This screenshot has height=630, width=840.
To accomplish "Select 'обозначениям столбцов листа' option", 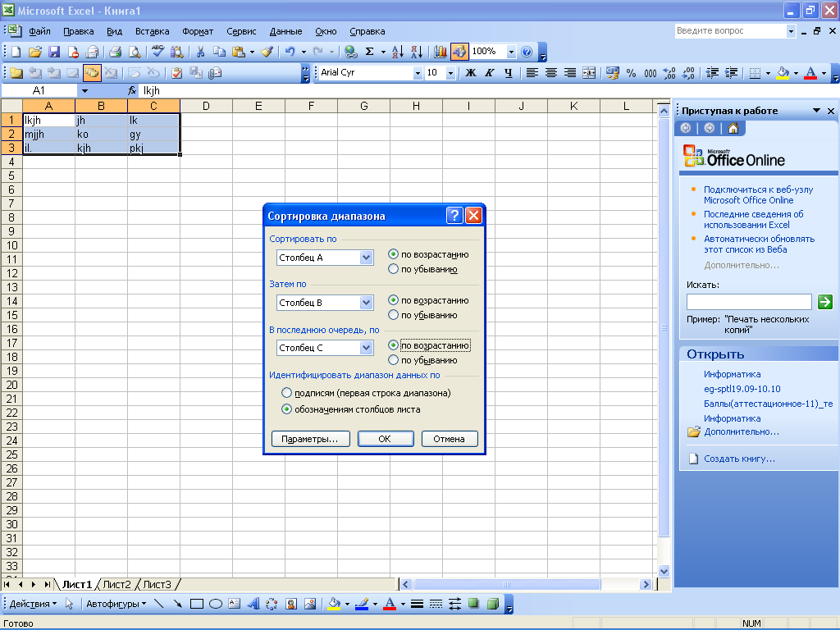I will 286,409.
